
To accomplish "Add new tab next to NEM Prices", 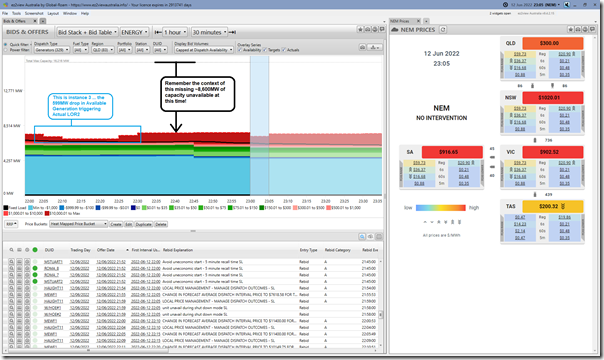I will point(426,21).
